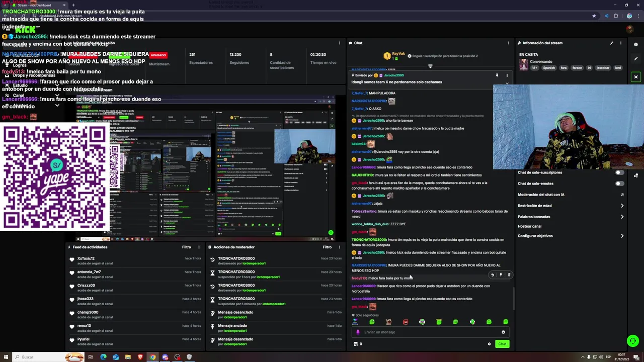Open Filtro in Feed de actividades
Viewport: 644px width, 362px height.
click(x=186, y=247)
